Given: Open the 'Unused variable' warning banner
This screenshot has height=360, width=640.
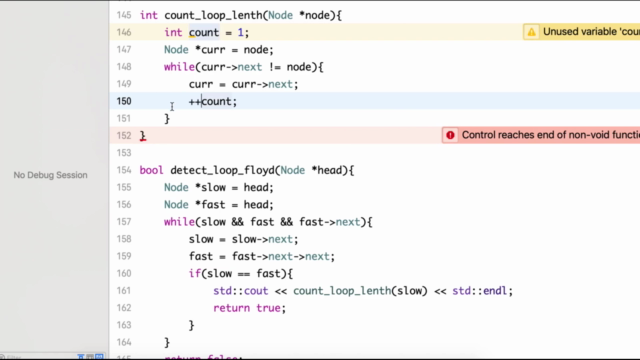Looking at the screenshot, I should (582, 32).
